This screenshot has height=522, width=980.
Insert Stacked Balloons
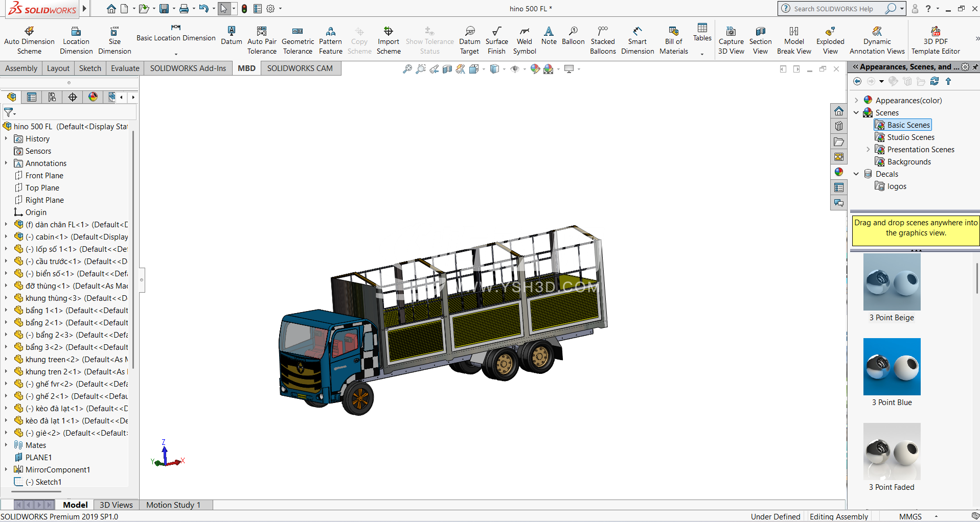click(603, 40)
